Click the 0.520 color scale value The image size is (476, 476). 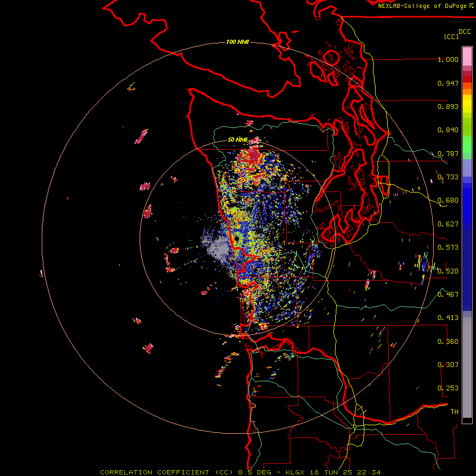pos(448,271)
